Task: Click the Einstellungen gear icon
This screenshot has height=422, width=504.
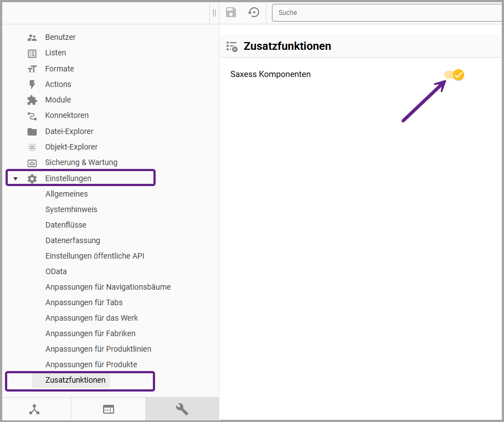Action: click(32, 179)
